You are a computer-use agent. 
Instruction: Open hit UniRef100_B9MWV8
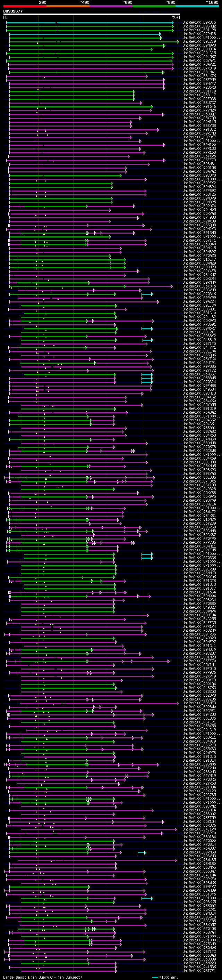tap(199, 45)
